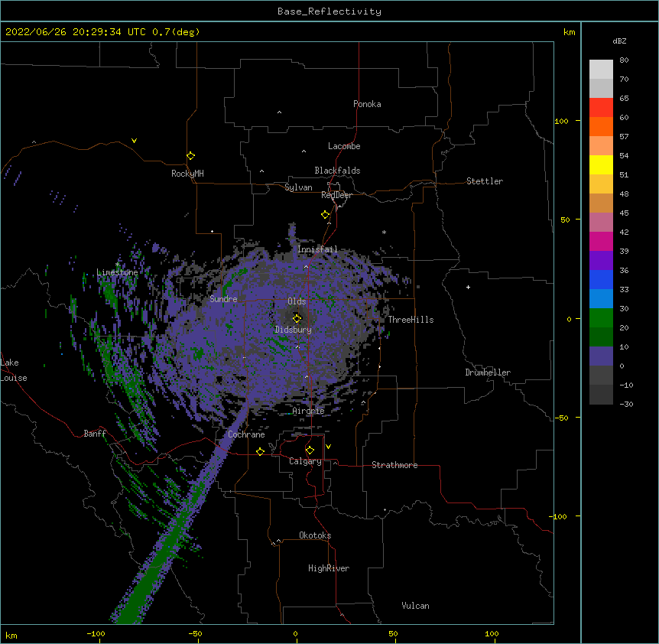
Task: Click the Drumheller map label
Action: tap(488, 372)
